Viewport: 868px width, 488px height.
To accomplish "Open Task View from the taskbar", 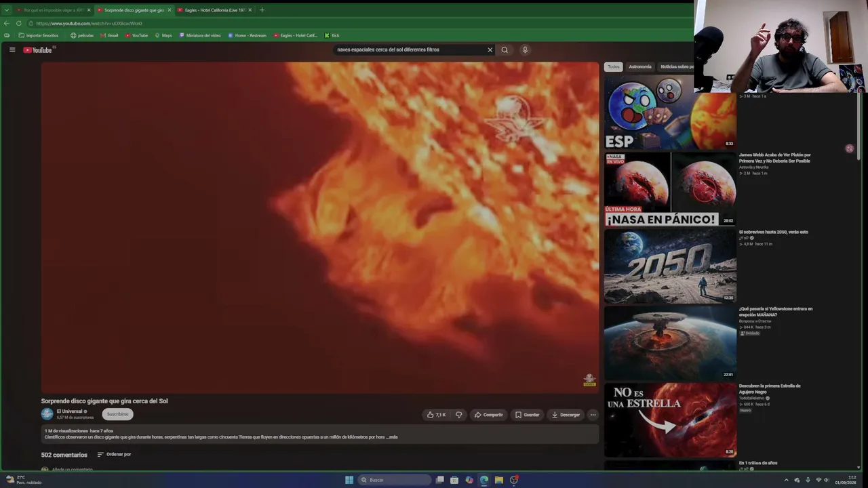I will point(440,480).
